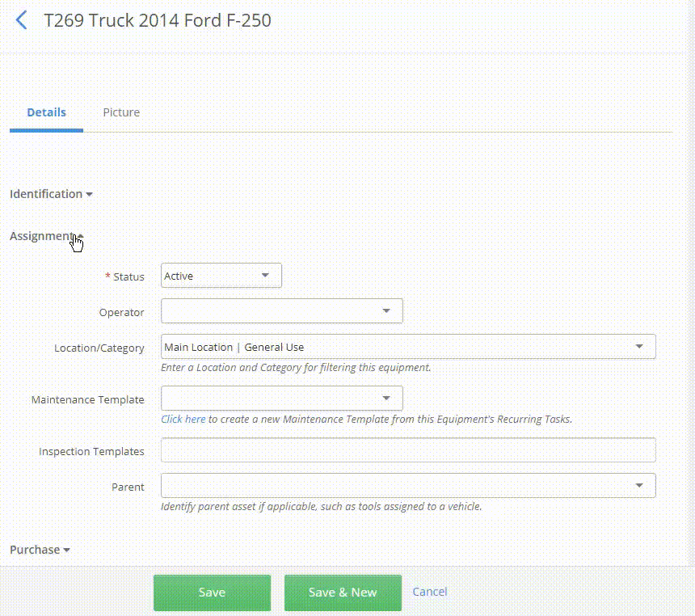This screenshot has width=695, height=616.
Task: Follow the 'Click here' template link
Action: [x=183, y=419]
